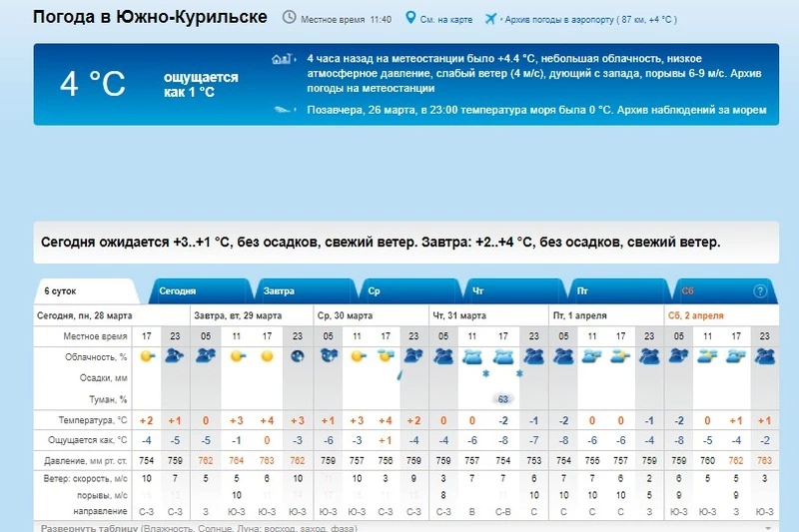Open the Ср forecast tab
This screenshot has height=532, width=799.
click(x=375, y=291)
